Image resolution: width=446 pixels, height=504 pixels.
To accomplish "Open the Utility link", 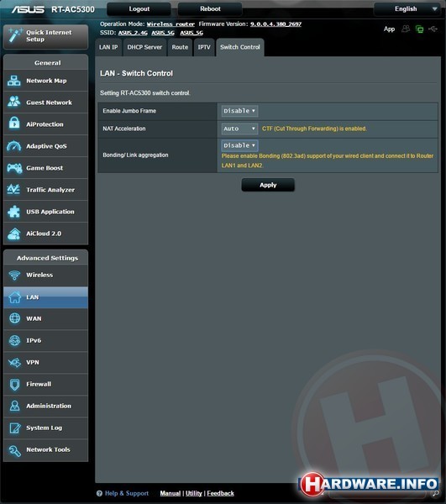I will pyautogui.click(x=194, y=493).
